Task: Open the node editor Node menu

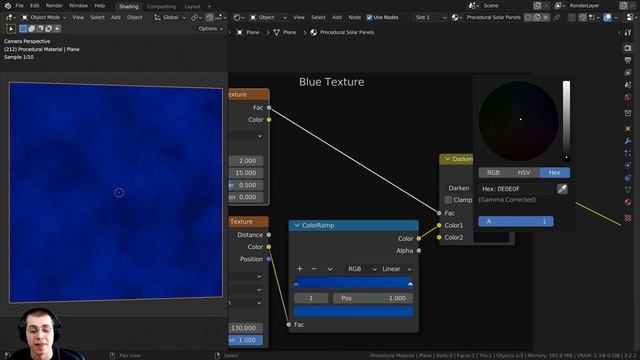Action: pyautogui.click(x=354, y=18)
